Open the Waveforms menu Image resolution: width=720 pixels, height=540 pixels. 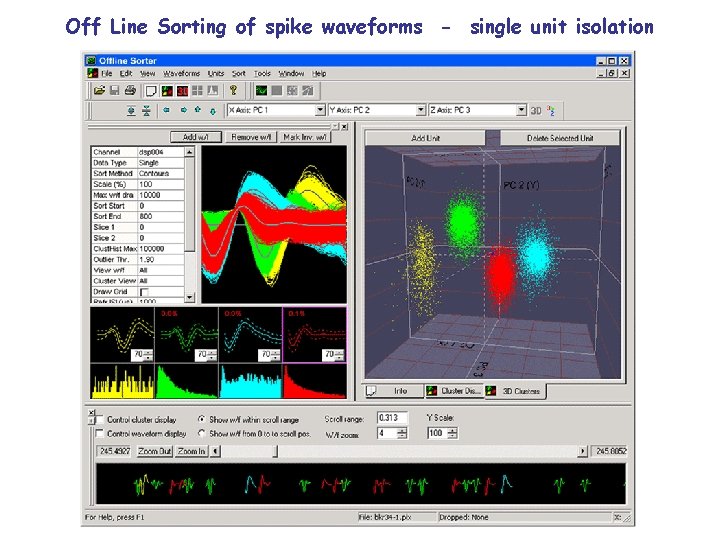181,73
